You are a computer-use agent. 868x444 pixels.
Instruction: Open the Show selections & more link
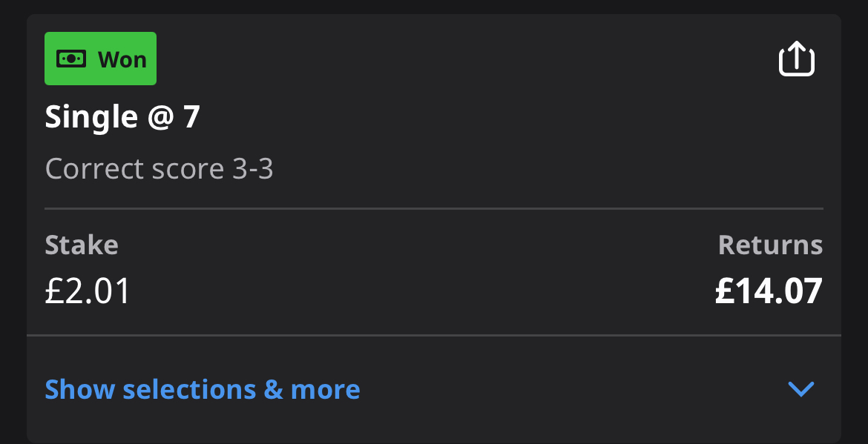point(202,389)
